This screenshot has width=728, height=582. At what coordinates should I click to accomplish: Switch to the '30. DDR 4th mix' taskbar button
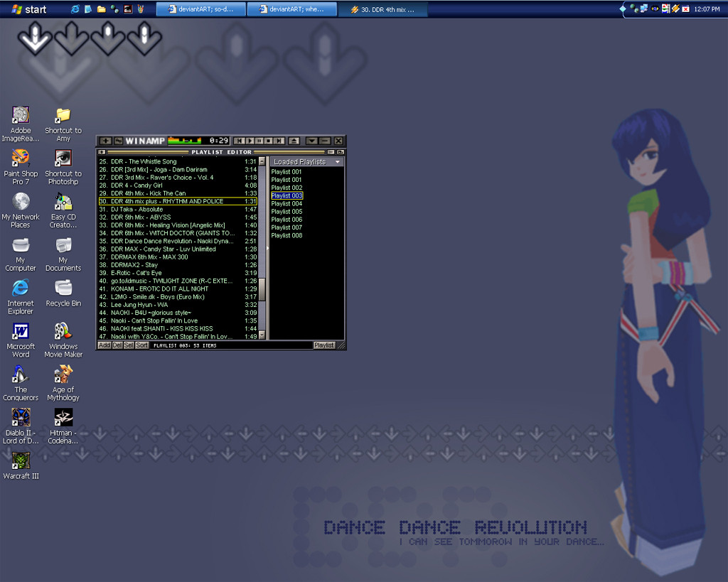[x=382, y=9]
